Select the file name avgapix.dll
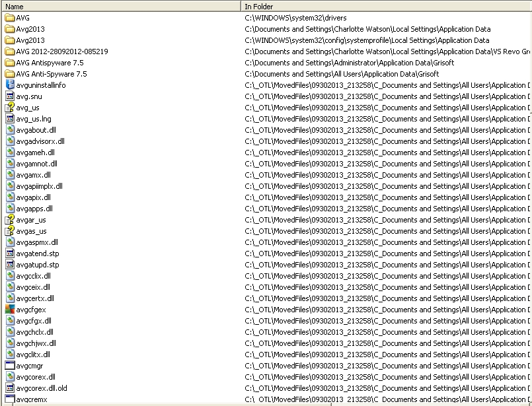 coord(33,197)
